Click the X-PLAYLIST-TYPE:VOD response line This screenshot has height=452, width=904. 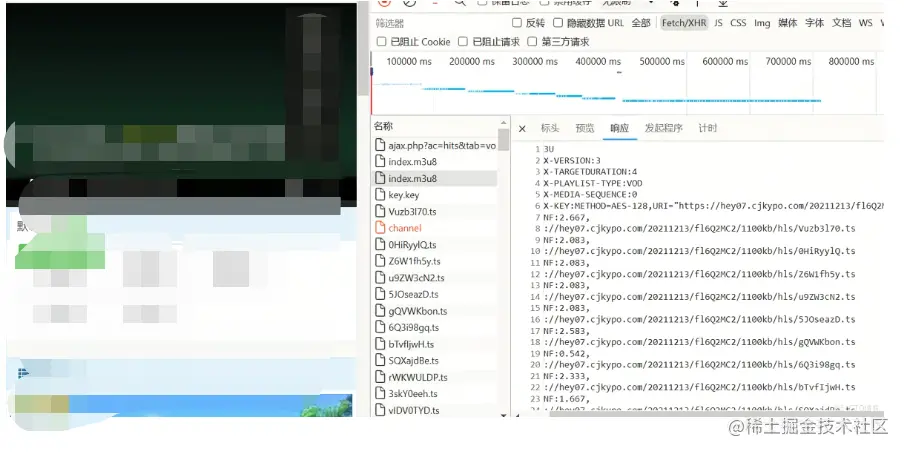(593, 183)
